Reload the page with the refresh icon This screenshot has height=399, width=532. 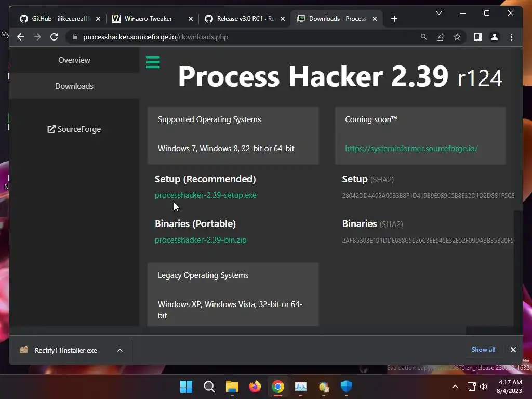coord(54,37)
